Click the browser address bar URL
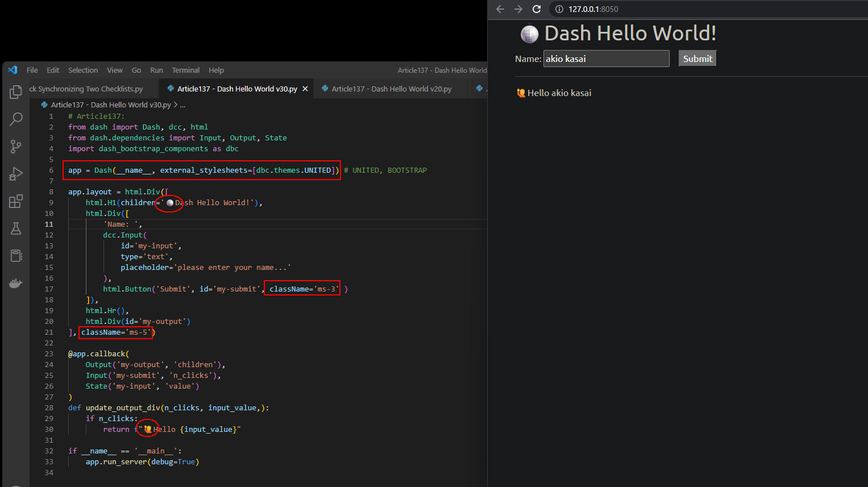This screenshot has width=868, height=487. (593, 9)
